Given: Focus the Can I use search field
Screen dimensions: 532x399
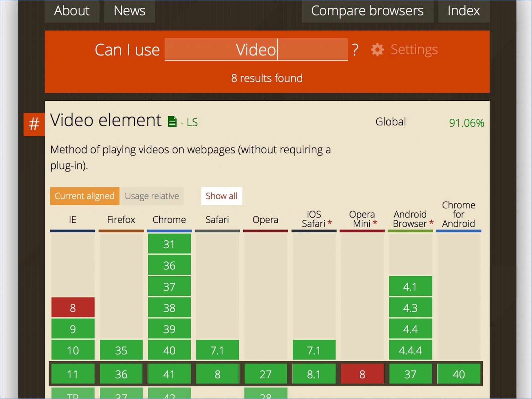Looking at the screenshot, I should click(256, 50).
